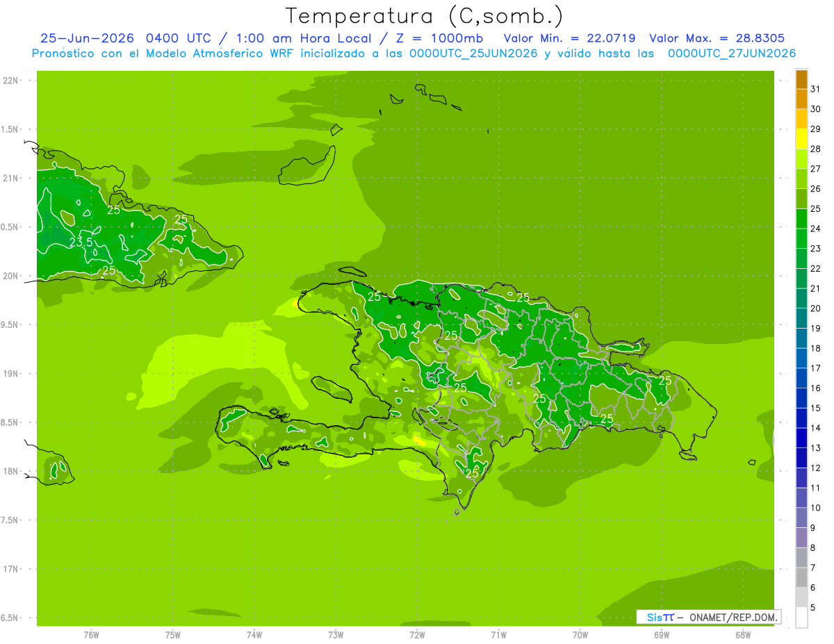Pick the yellow swatch between 28 and 29
834x644 pixels.
click(x=801, y=139)
